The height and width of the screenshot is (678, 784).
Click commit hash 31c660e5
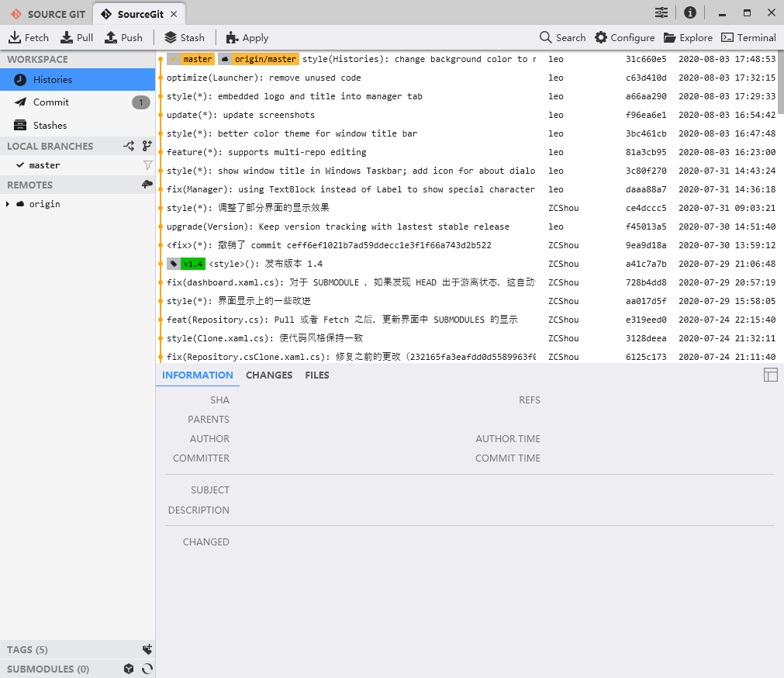point(646,59)
